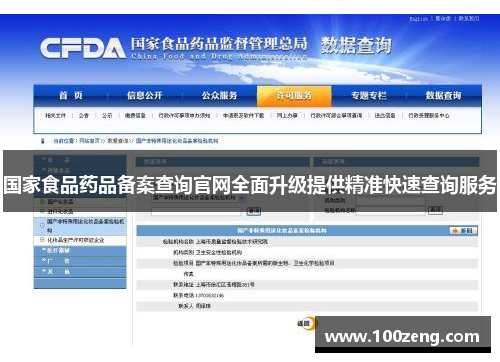Click the CFDA logo
This screenshot has height=362, width=500.
click(x=83, y=48)
